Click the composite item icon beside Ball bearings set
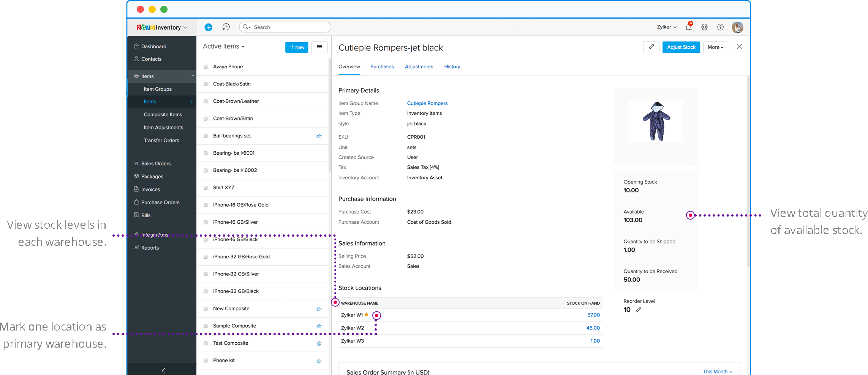This screenshot has height=375, width=868. pyautogui.click(x=319, y=136)
